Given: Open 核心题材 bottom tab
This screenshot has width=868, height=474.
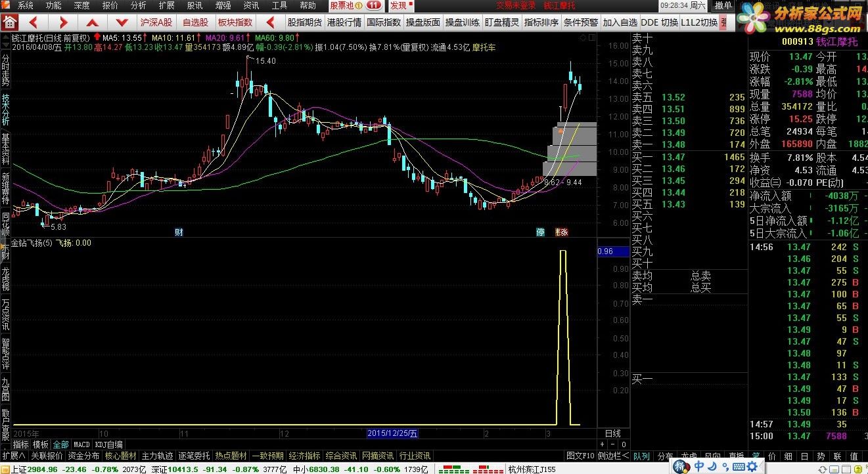Looking at the screenshot, I should [121, 456].
